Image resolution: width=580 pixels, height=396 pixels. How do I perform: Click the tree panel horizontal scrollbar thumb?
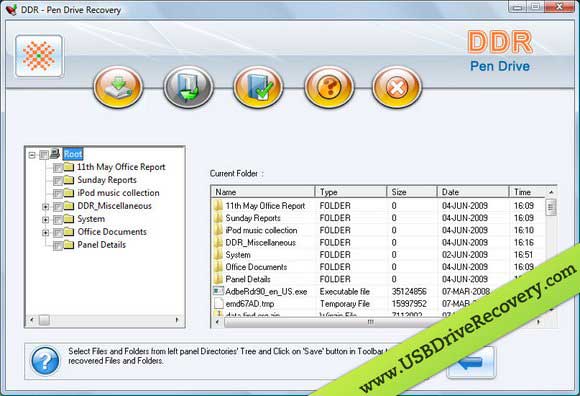pos(44,320)
